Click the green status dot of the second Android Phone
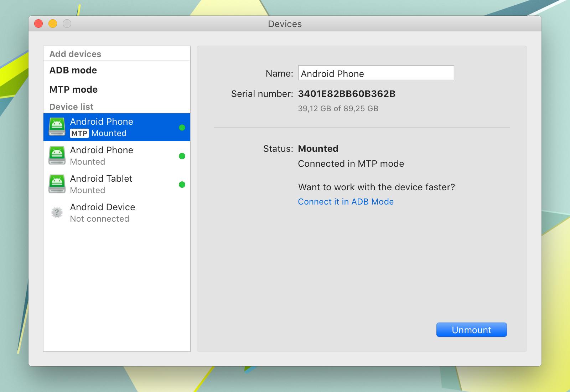 182,156
